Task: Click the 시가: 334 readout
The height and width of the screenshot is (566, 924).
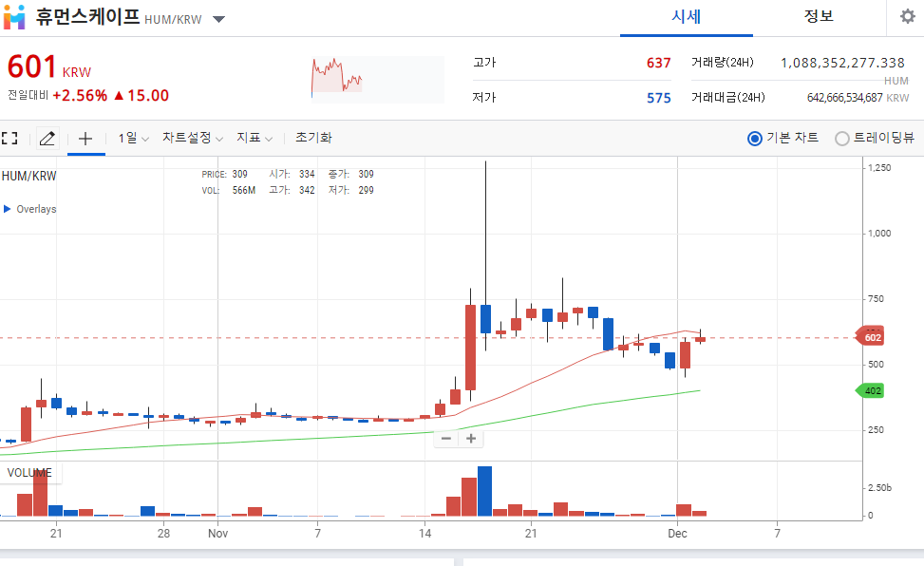Action: [x=292, y=175]
